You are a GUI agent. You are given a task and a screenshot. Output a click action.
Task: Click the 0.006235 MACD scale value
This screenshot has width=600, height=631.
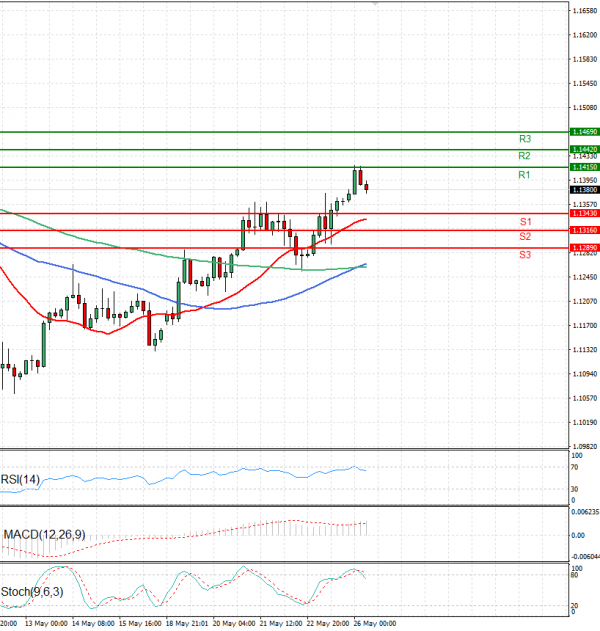[586, 512]
